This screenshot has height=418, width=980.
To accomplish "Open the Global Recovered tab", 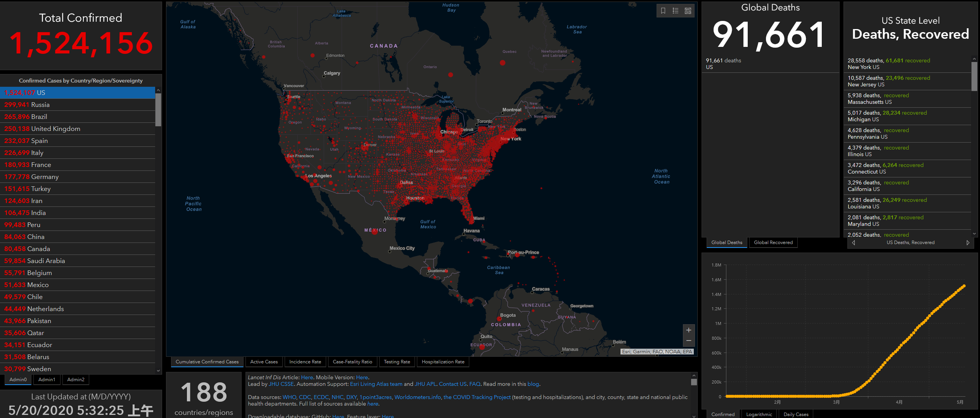I will coord(773,243).
